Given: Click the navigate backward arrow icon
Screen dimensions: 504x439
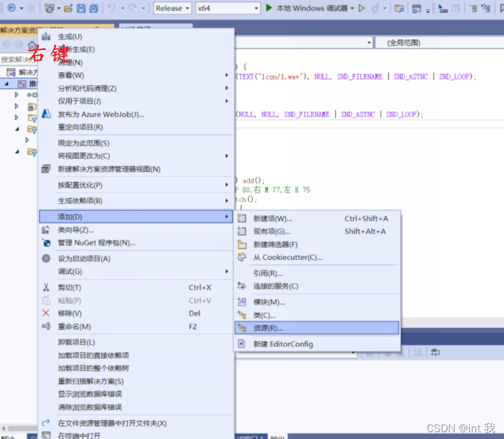Looking at the screenshot, I should click(11, 8).
